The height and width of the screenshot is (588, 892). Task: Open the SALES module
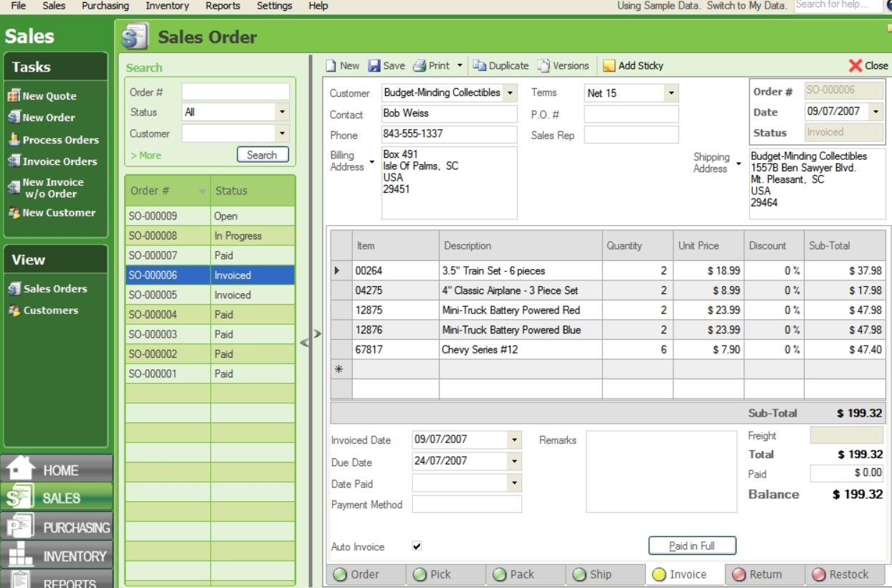click(x=57, y=498)
